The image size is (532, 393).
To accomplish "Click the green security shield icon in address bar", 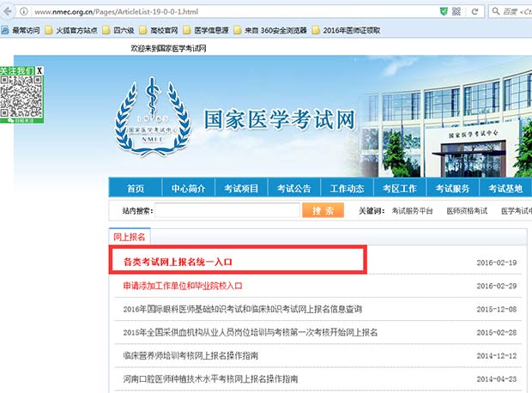I will pyautogui.click(x=443, y=10).
